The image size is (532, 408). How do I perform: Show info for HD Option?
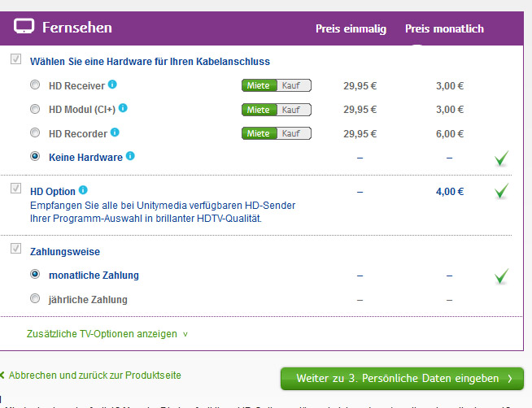[82, 191]
